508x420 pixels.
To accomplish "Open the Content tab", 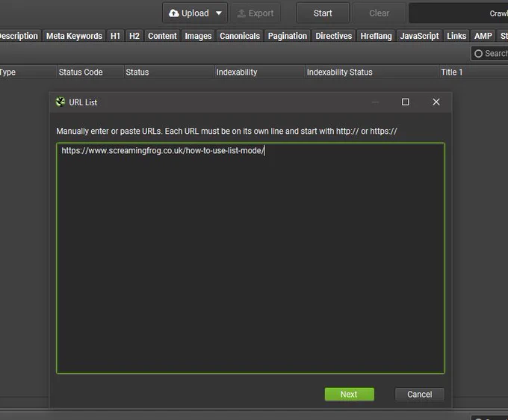I will coord(162,36).
